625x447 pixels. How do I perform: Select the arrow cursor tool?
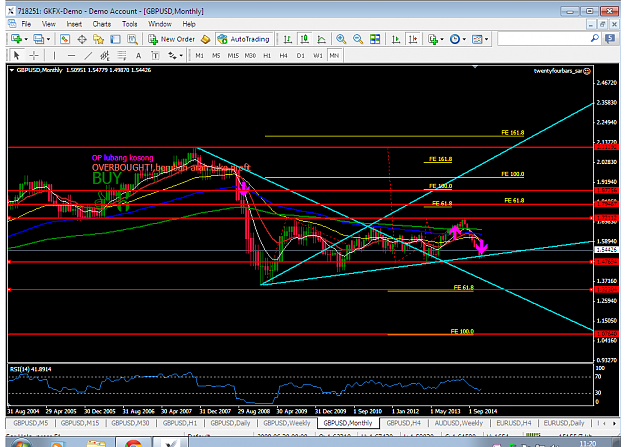(16, 55)
